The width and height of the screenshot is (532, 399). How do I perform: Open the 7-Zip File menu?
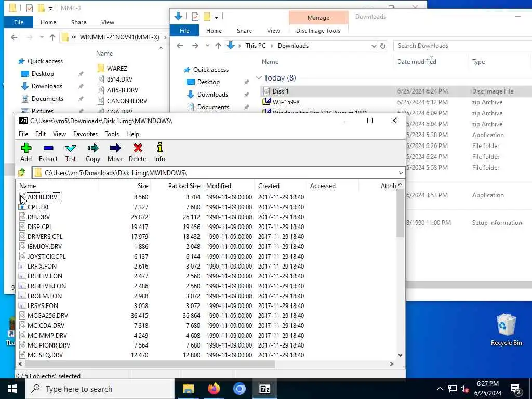[x=23, y=134]
